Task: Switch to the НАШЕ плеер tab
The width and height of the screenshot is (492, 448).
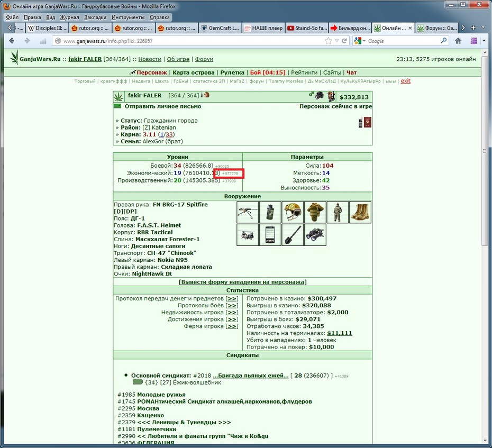Action: (263, 28)
